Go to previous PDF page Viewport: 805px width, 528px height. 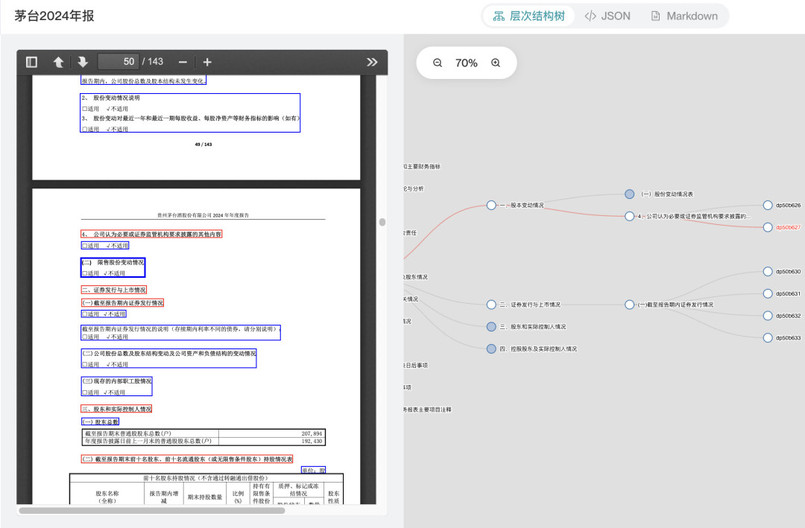(58, 62)
